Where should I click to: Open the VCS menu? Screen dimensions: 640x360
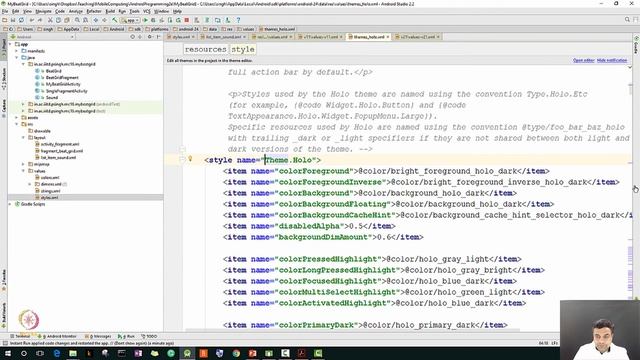147,11
